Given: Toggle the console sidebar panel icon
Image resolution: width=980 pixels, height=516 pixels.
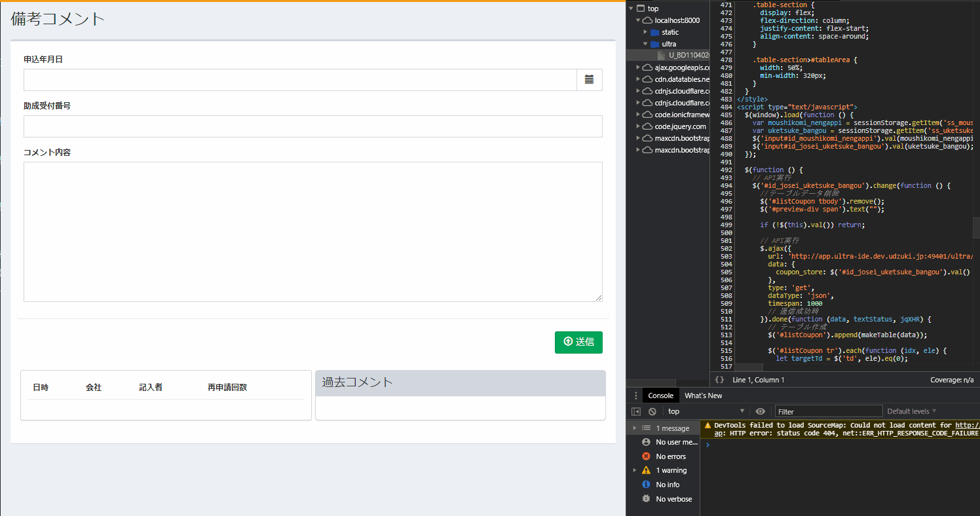Looking at the screenshot, I should (x=635, y=411).
